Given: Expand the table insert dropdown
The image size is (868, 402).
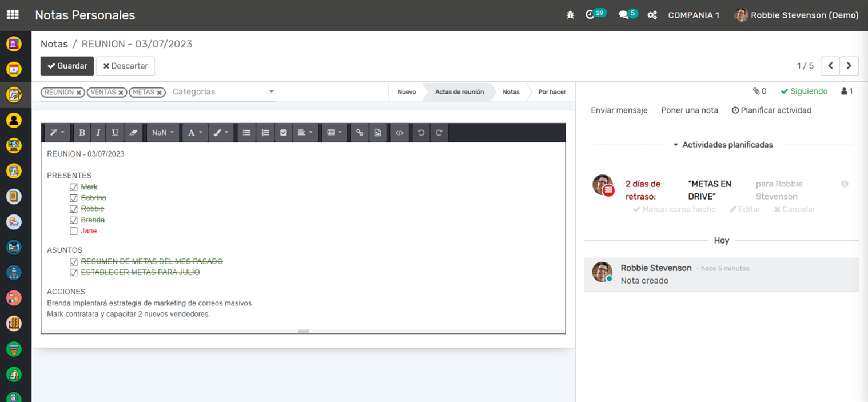Looking at the screenshot, I should click(x=334, y=133).
